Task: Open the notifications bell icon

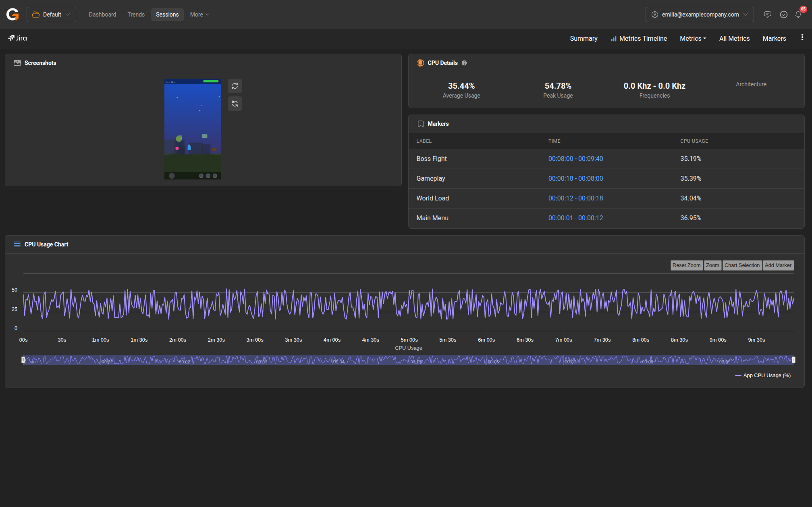Action: coord(798,15)
